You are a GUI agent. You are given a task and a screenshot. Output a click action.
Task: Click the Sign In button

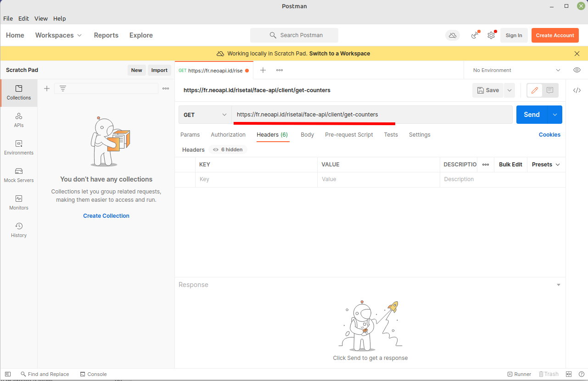(514, 35)
